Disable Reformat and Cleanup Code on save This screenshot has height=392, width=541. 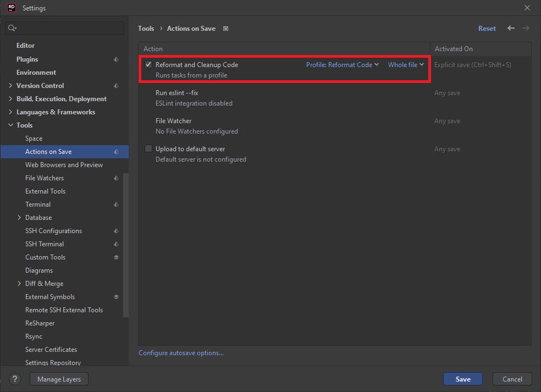(148, 64)
